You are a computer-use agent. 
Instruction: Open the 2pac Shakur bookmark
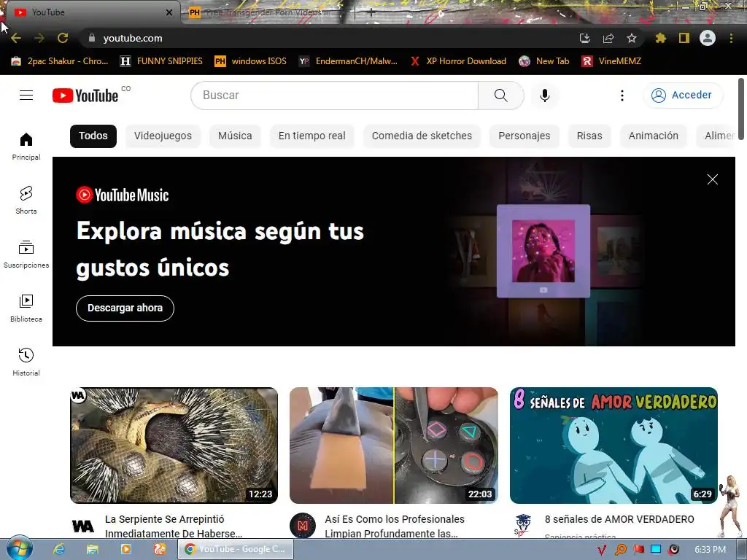point(60,61)
